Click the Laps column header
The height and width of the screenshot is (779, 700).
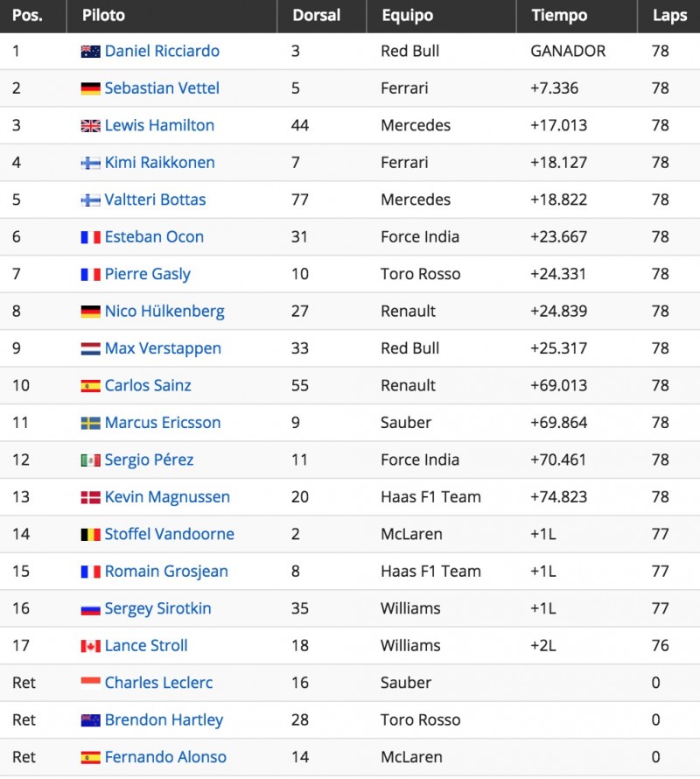669,16
